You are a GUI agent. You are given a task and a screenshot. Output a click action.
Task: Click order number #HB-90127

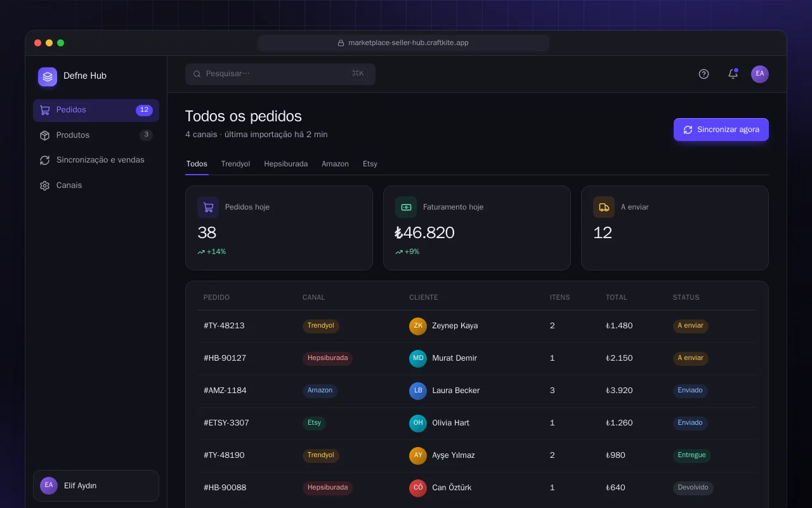pos(225,358)
